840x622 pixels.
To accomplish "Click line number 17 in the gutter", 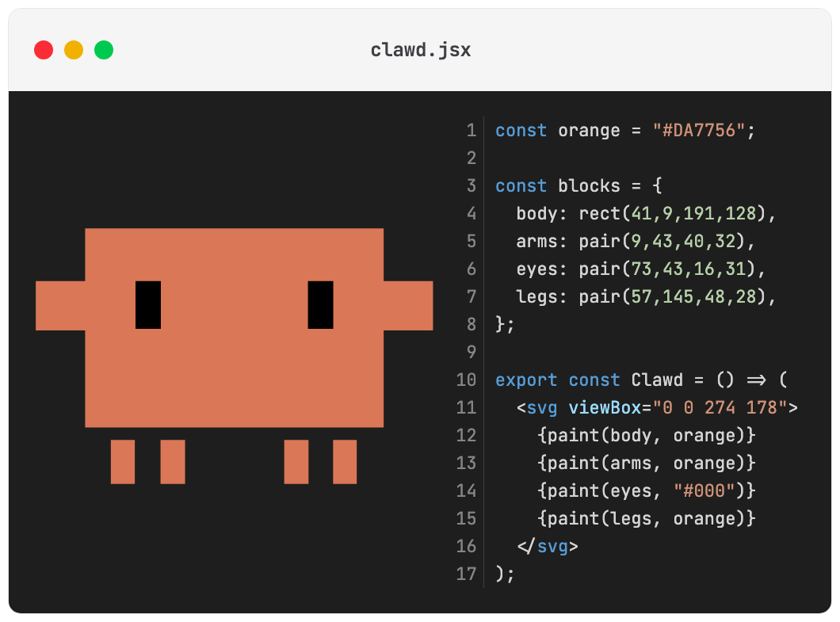I will pyautogui.click(x=466, y=574).
